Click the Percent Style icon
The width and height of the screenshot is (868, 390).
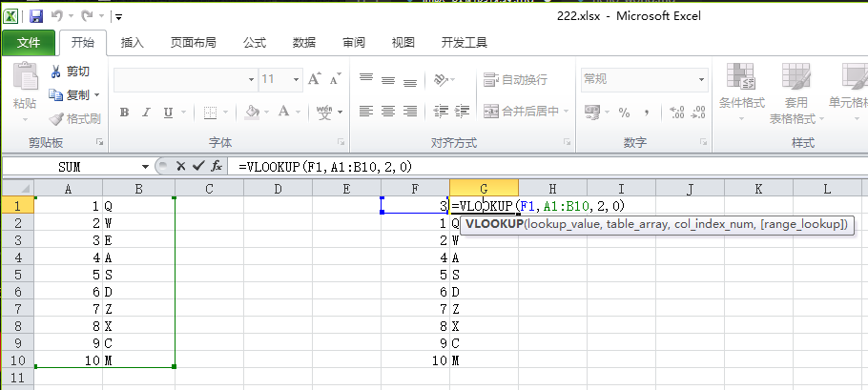(x=625, y=112)
